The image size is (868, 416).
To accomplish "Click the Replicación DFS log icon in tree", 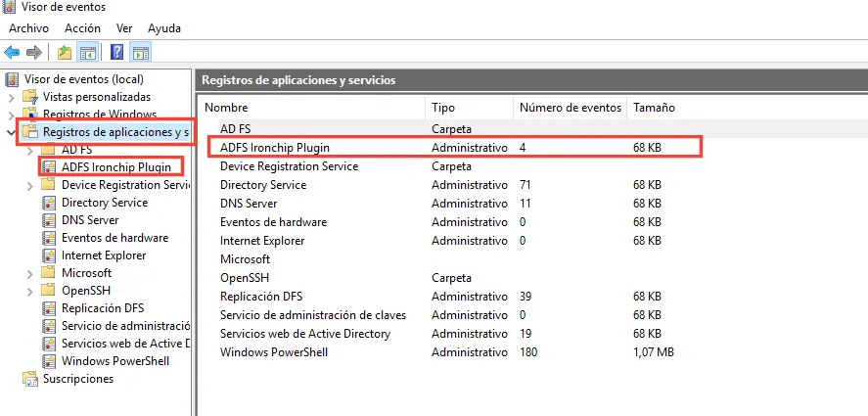I will 49,308.
